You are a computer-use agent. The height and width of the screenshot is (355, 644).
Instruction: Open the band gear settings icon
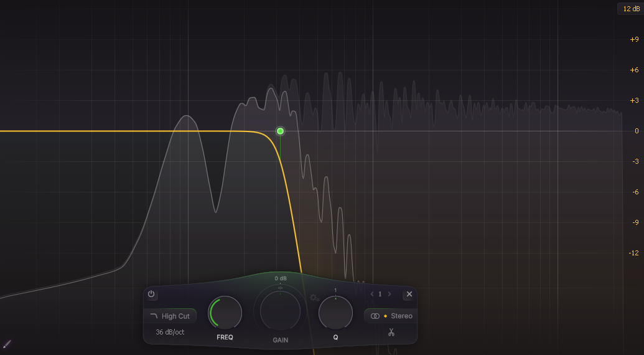315,298
